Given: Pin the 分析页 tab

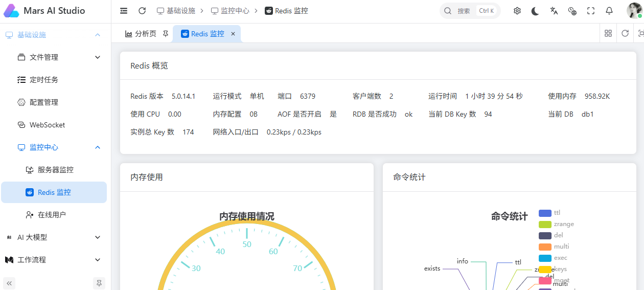Looking at the screenshot, I should (165, 34).
